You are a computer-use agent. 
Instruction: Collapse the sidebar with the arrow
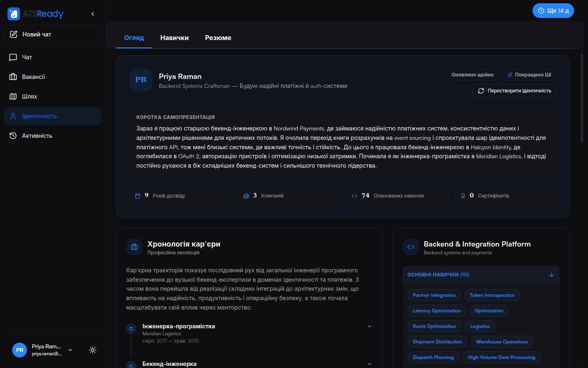click(x=93, y=14)
